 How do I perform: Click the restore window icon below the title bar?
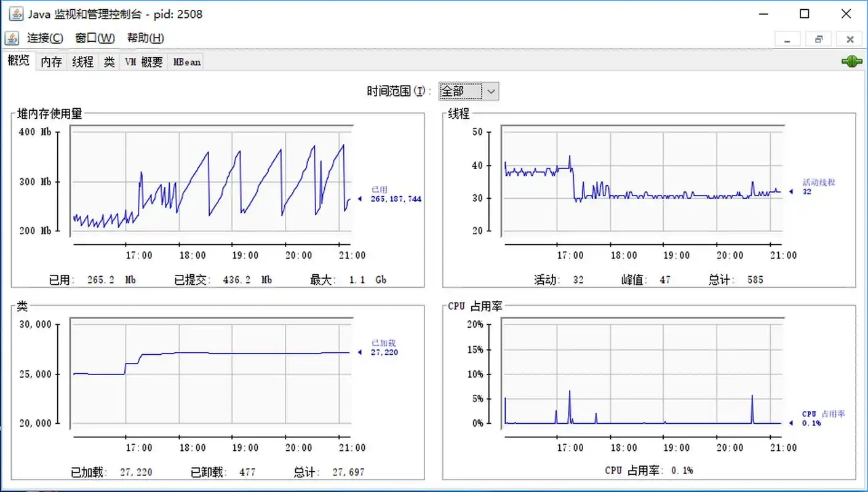coord(818,39)
